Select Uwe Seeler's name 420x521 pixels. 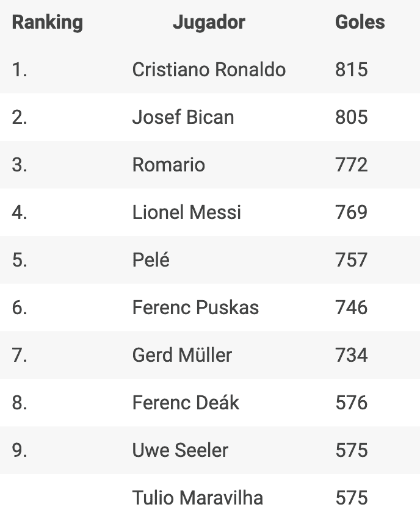click(x=180, y=450)
